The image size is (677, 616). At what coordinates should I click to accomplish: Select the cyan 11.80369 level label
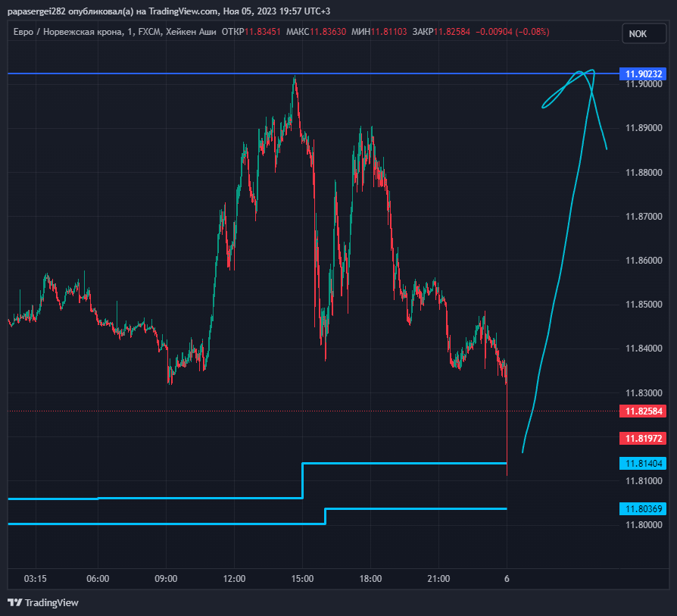pyautogui.click(x=643, y=509)
